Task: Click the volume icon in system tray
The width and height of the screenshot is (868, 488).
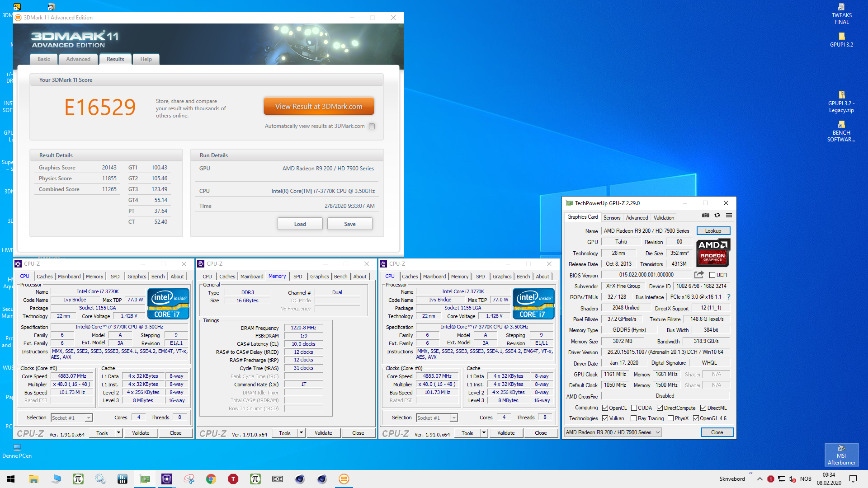Action: (793, 479)
